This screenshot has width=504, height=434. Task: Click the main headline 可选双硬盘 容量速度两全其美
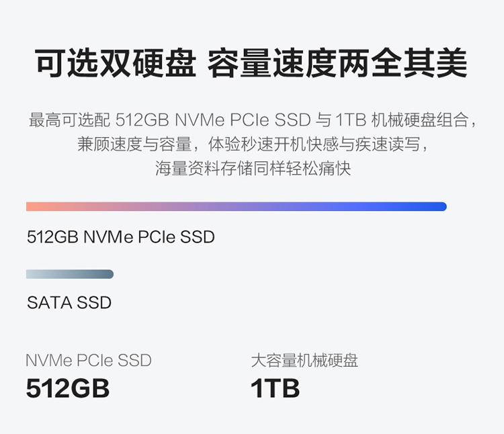[x=251, y=63]
